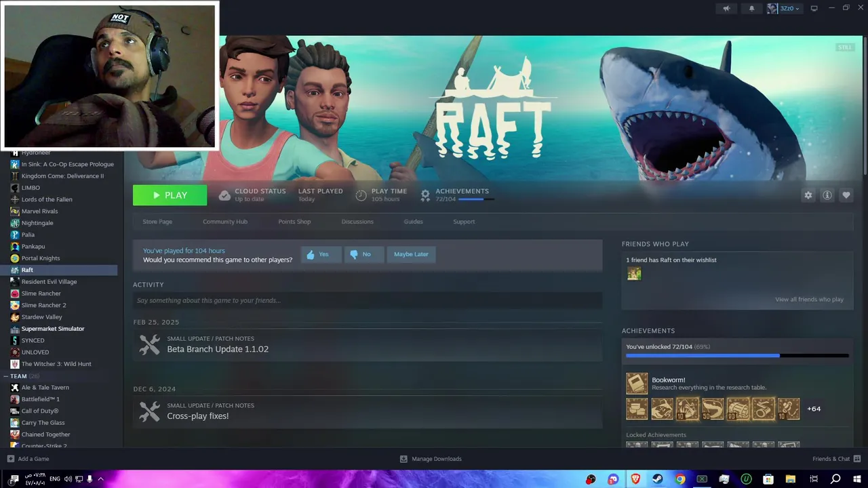Open Friends & Chat
Screen dimensions: 868x488
835,459
